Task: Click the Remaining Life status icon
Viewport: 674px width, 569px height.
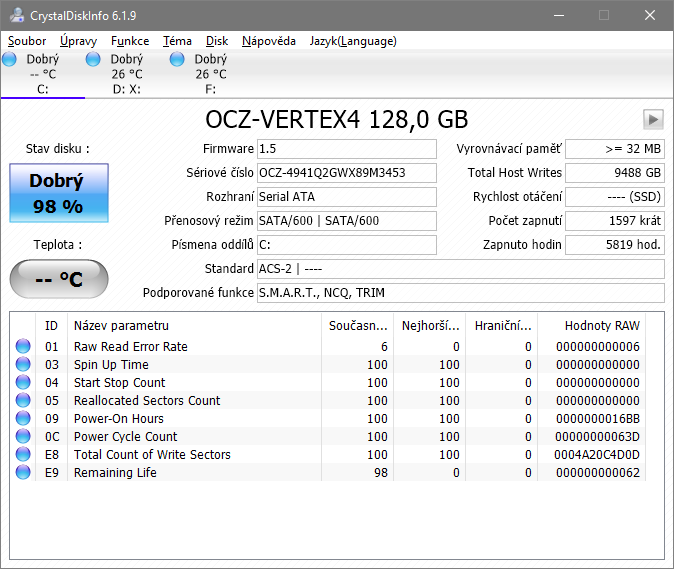Action: tap(23, 473)
